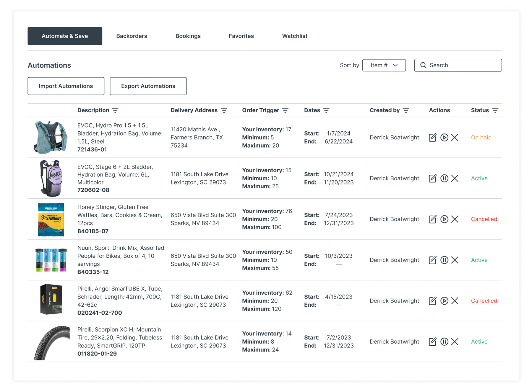Click the Farmers Branch, TX delivery address
This screenshot has height=392, width=532.
pyautogui.click(x=197, y=138)
